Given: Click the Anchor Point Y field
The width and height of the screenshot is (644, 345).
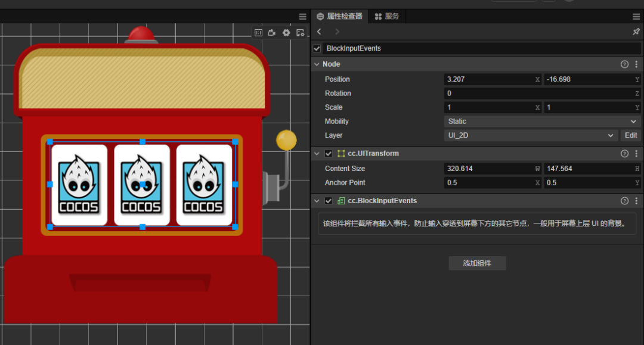Looking at the screenshot, I should point(592,182).
